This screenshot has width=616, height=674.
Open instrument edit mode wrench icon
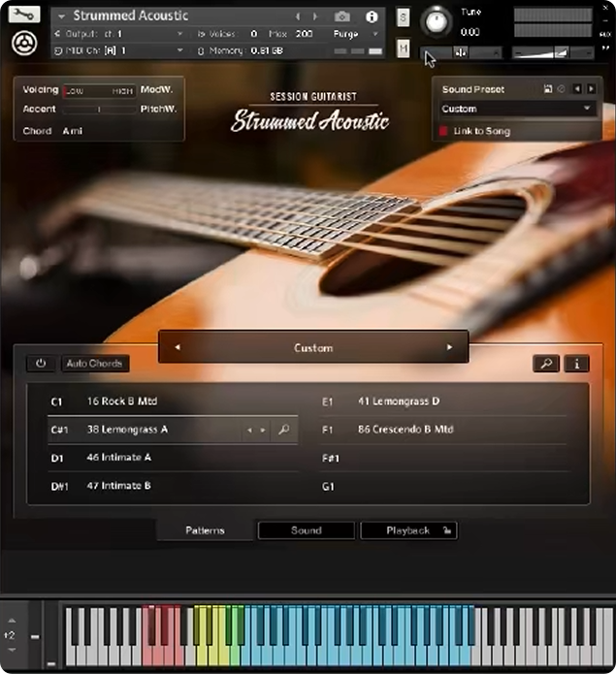[23, 15]
